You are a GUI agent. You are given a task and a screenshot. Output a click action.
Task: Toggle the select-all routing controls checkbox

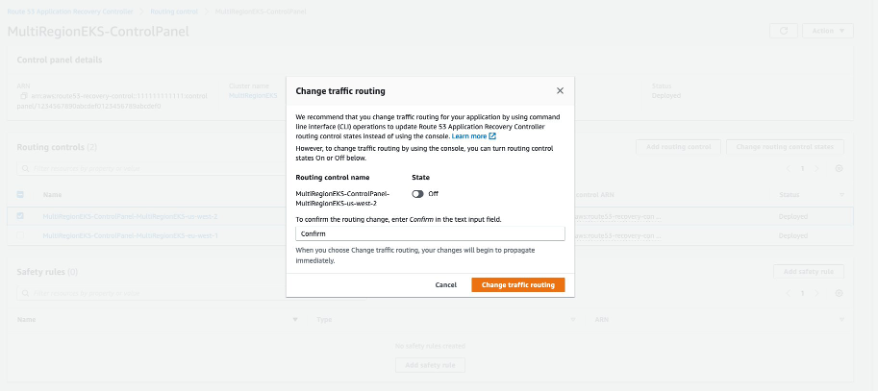click(21, 195)
